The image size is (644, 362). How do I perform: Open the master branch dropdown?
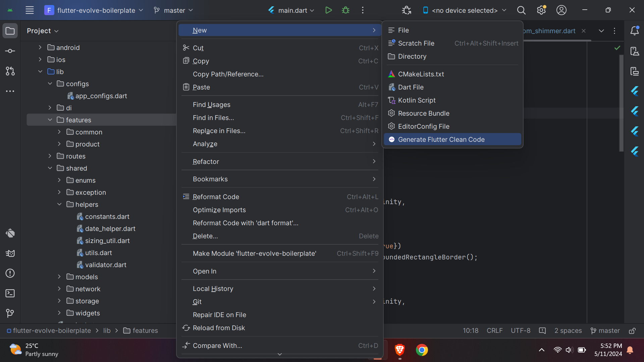point(173,10)
